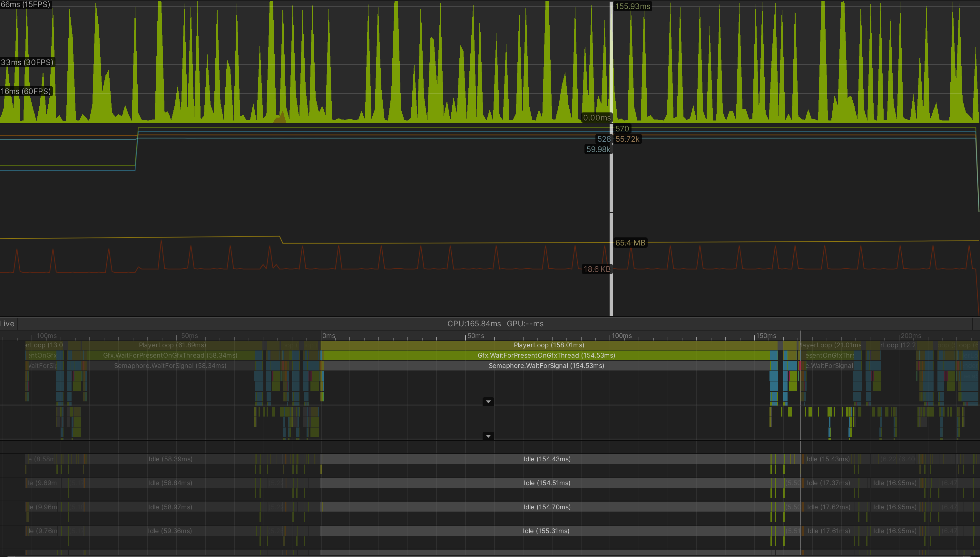Expand the upper collapsed thread group arrow
This screenshot has width=980, height=557.
488,401
